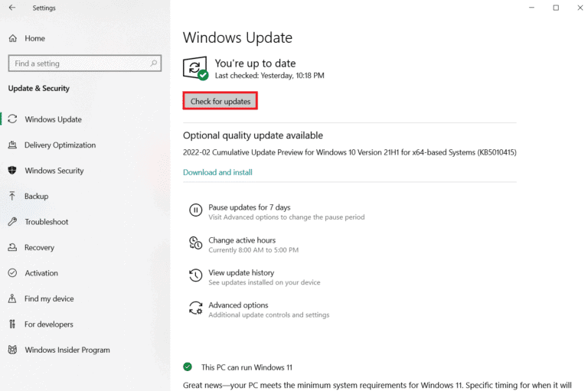Click the Download and install link
Image resolution: width=588 pixels, height=391 pixels.
[217, 173]
